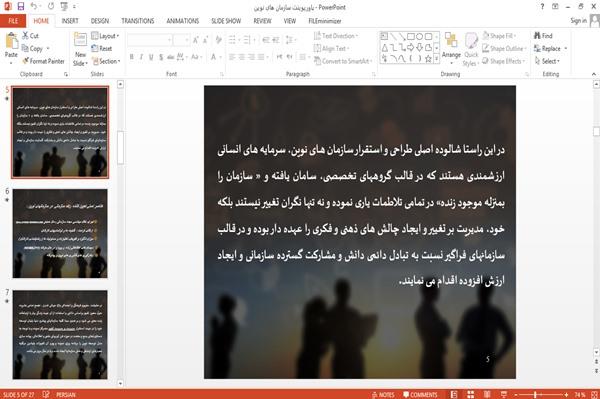Open the Shape Effects dropdown
This screenshot has height=399, width=600.
tap(504, 61)
